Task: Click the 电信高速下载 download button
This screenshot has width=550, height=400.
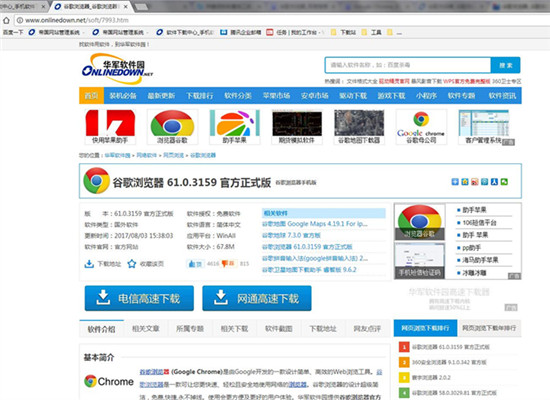Action: tap(139, 298)
